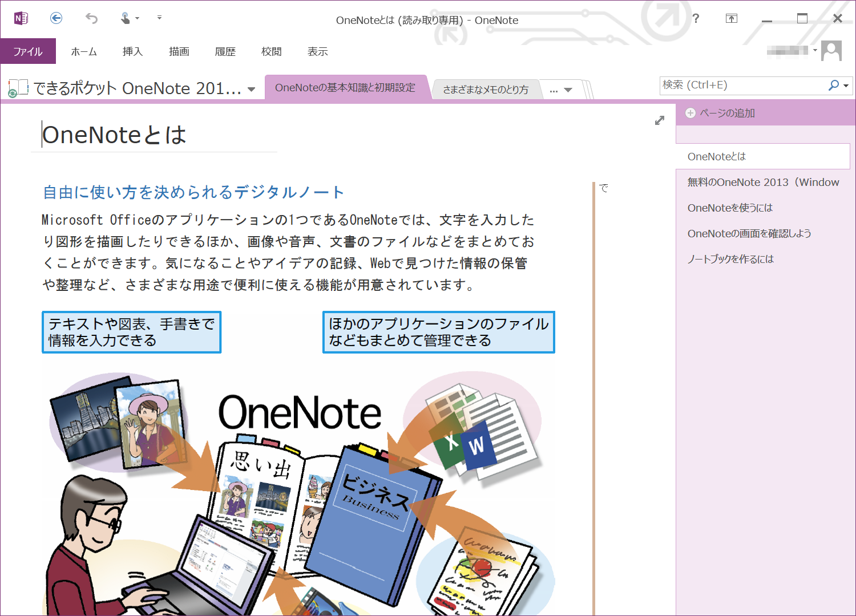856x616 pixels.
Task: Select さまざまなメモのとり方 section tab
Action: (486, 90)
